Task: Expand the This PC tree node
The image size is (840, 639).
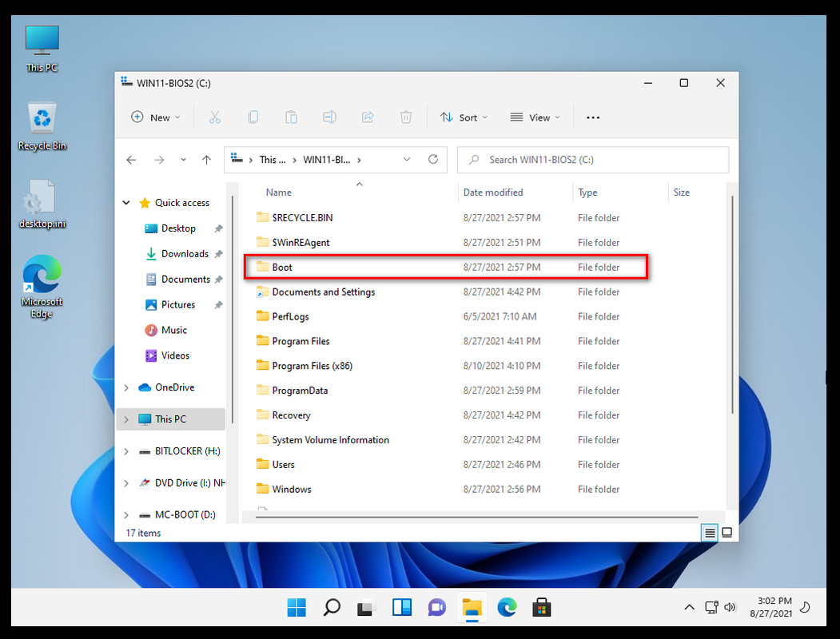Action: (x=126, y=419)
